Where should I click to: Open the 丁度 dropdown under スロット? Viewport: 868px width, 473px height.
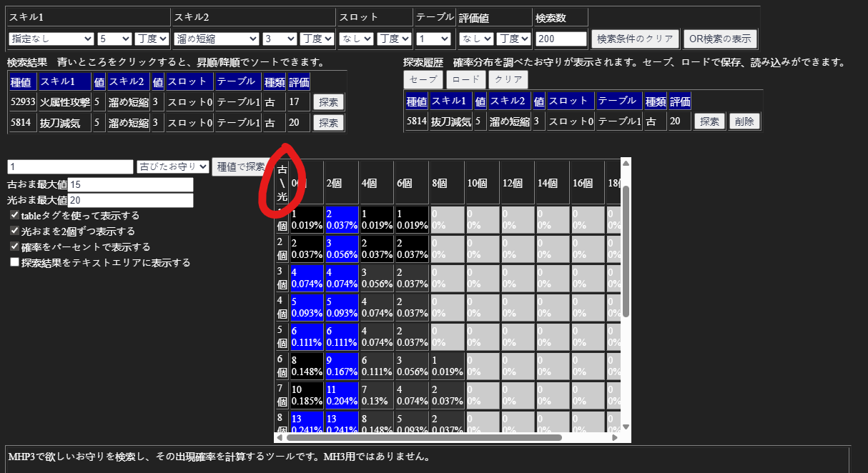(394, 39)
